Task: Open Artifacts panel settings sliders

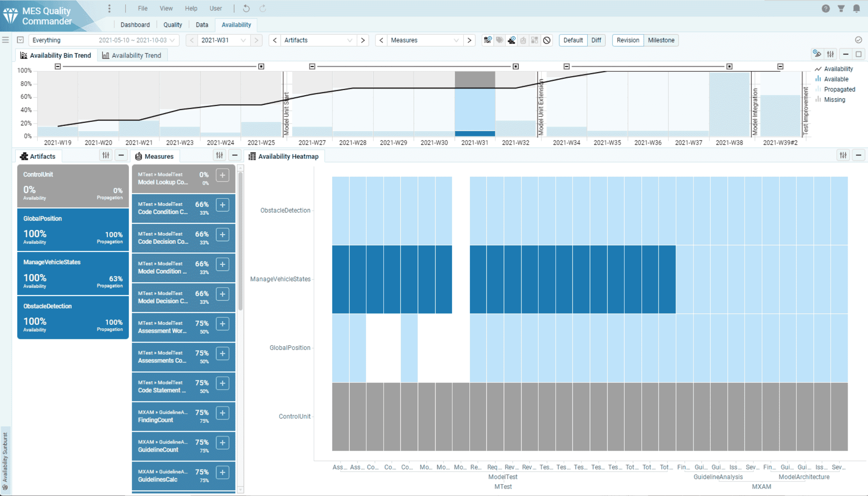Action: coord(106,156)
